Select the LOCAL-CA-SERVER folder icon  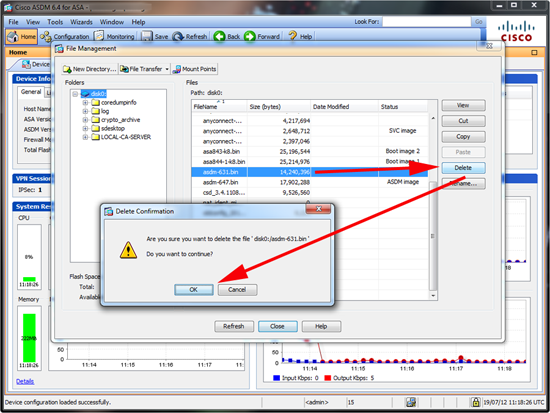[95, 137]
